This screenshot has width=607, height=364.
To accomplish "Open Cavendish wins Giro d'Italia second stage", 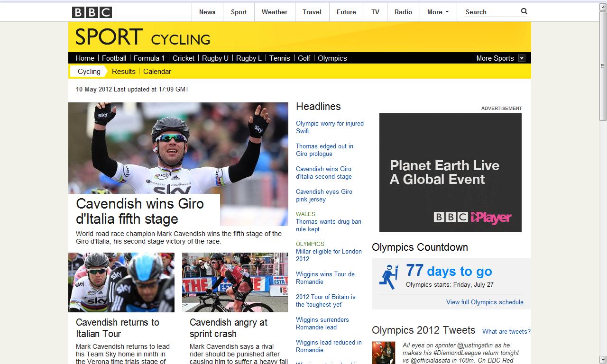I will [x=324, y=173].
